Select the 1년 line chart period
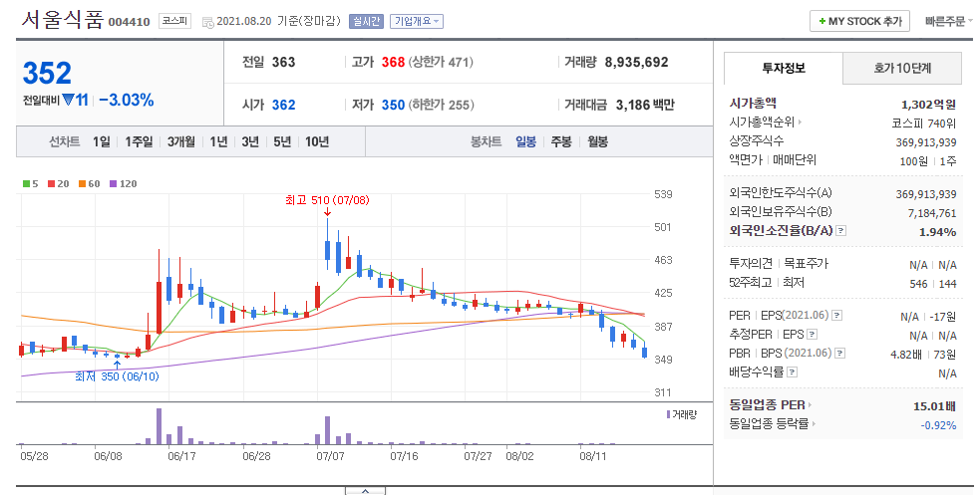980x495 pixels. click(218, 141)
